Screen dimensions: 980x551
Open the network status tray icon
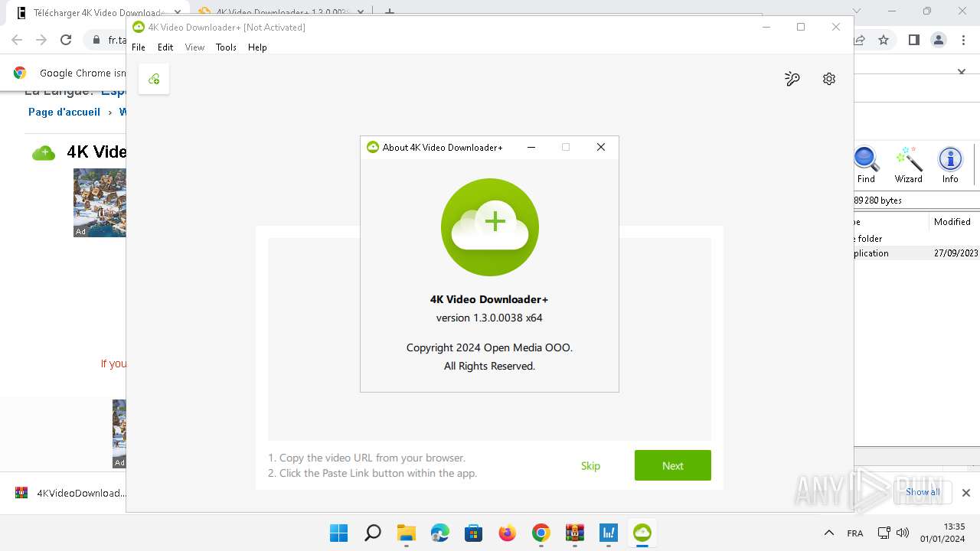(x=884, y=533)
